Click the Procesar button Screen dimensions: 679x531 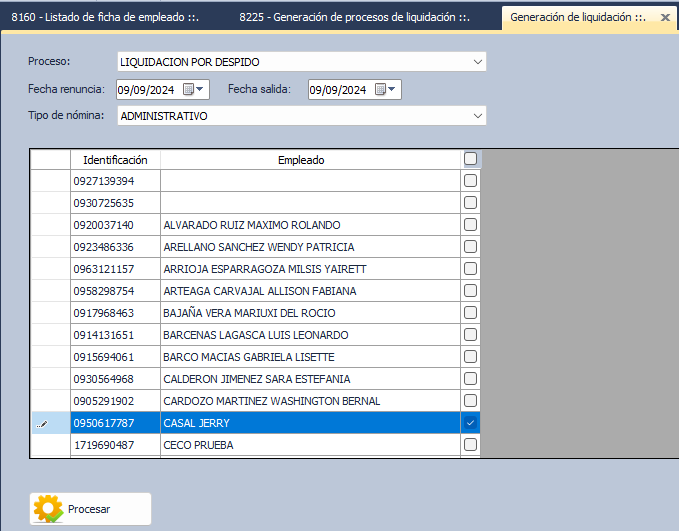[x=91, y=509]
